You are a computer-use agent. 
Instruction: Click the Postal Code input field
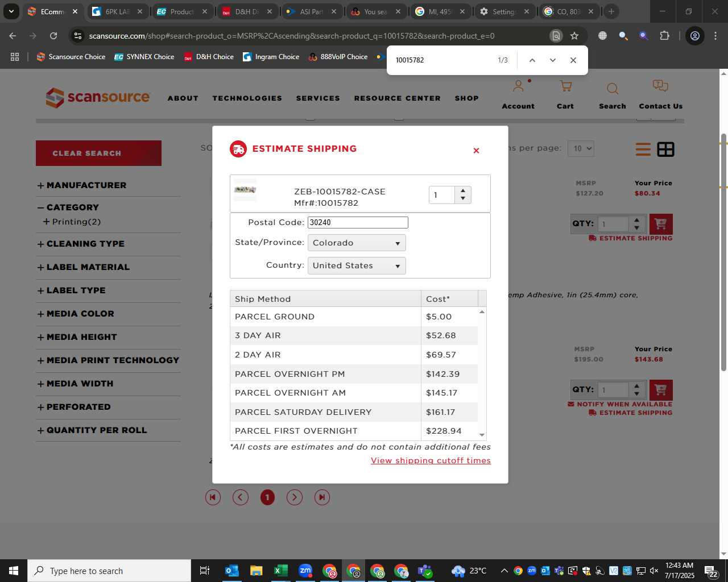358,222
